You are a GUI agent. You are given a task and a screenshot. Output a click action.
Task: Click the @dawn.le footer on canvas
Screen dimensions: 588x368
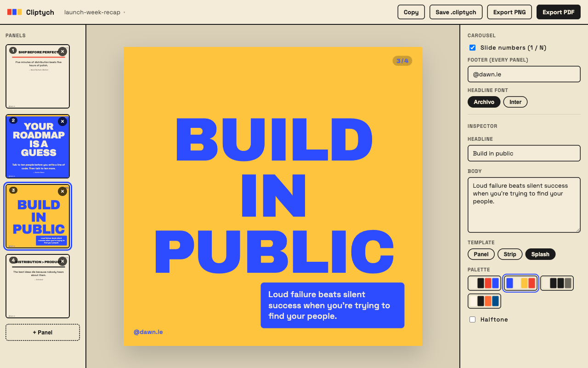tap(148, 332)
